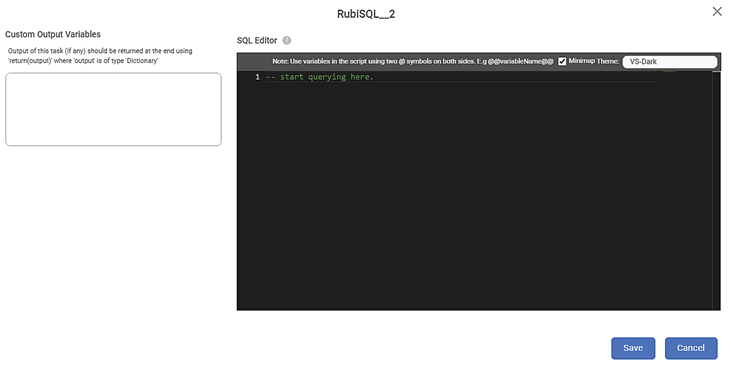Open the Theme dropdown showing VS-Dark

tap(669, 62)
